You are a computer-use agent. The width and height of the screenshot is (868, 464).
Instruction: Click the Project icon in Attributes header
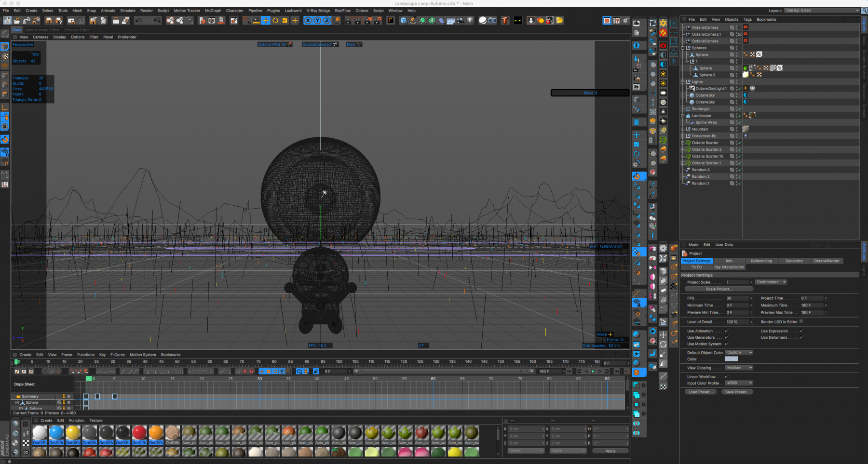pyautogui.click(x=685, y=253)
